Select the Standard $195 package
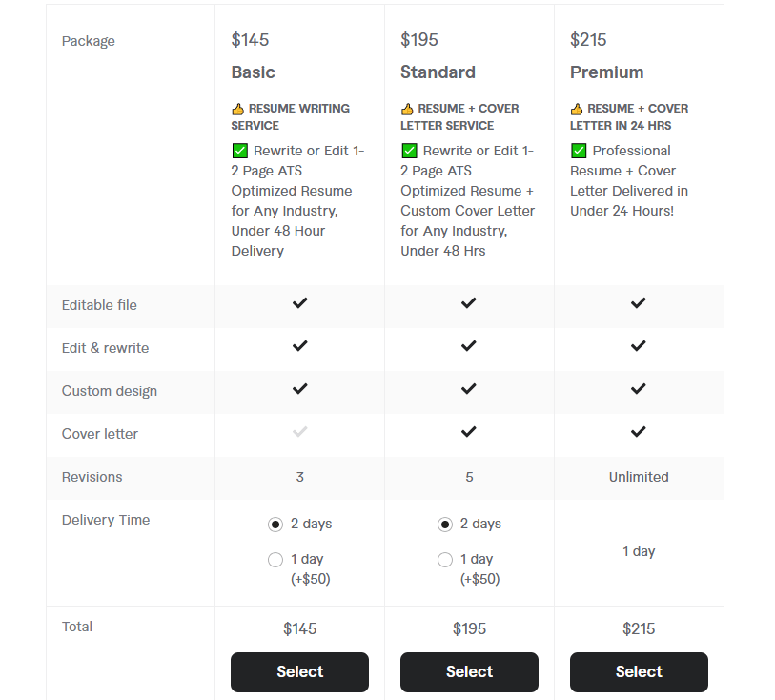775x700 pixels. click(469, 671)
